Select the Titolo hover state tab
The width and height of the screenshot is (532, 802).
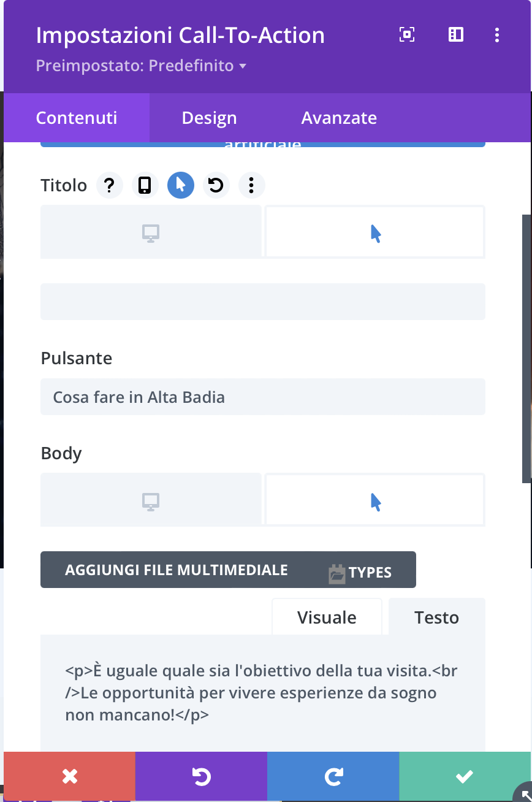tap(375, 232)
